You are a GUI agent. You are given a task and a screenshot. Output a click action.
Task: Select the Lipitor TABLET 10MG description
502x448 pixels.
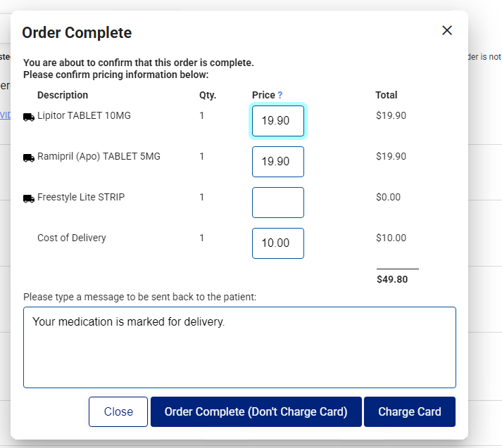pos(84,115)
